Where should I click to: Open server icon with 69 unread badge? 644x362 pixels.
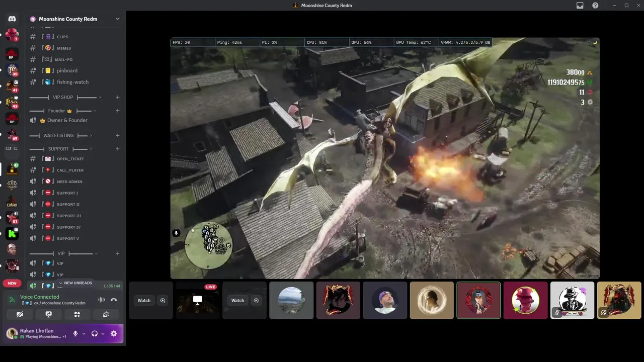click(12, 135)
